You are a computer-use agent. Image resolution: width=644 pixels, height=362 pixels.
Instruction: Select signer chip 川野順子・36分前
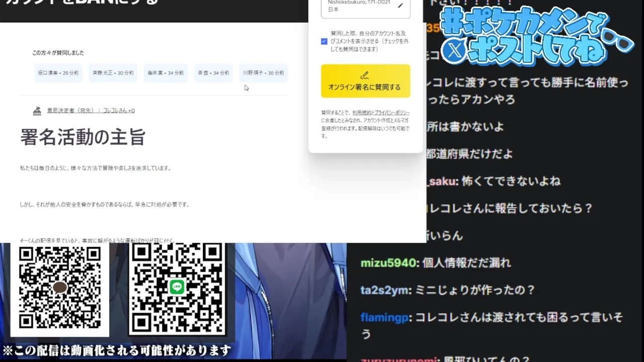pyautogui.click(x=263, y=73)
